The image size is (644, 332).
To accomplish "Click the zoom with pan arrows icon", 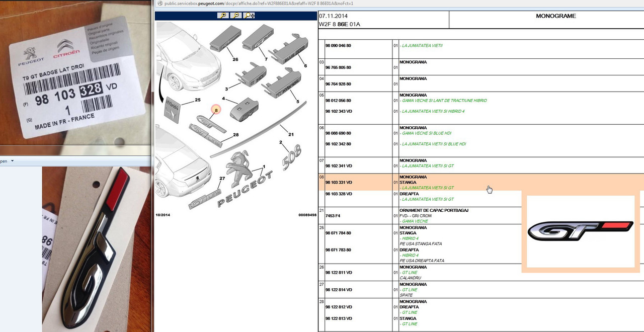I will coord(250,16).
